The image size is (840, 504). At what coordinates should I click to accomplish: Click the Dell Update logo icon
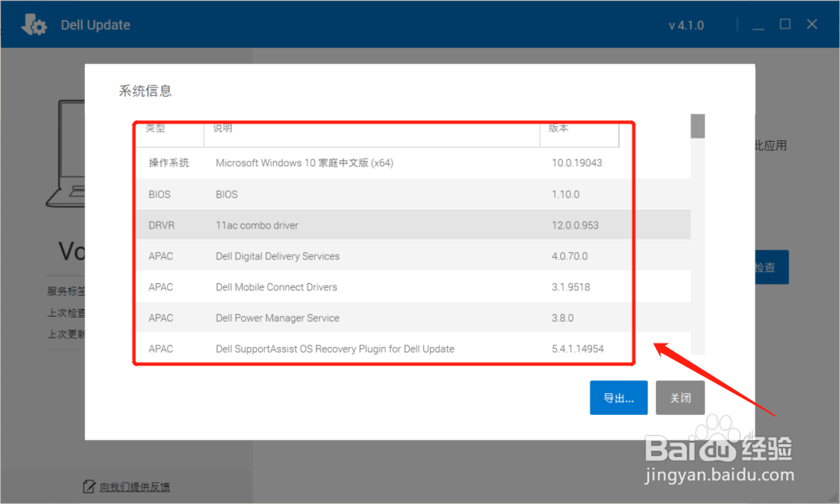click(34, 24)
